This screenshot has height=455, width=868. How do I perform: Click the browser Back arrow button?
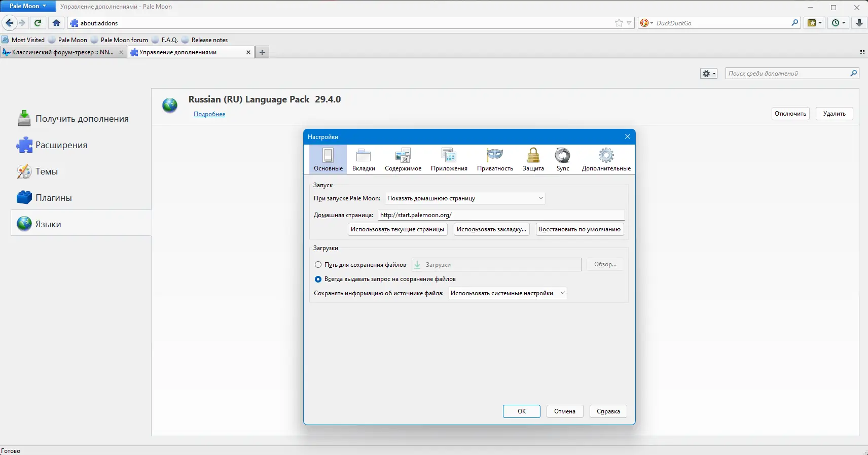9,23
